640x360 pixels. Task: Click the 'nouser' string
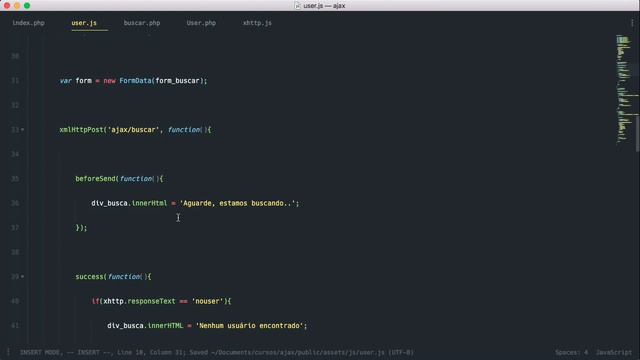click(207, 301)
